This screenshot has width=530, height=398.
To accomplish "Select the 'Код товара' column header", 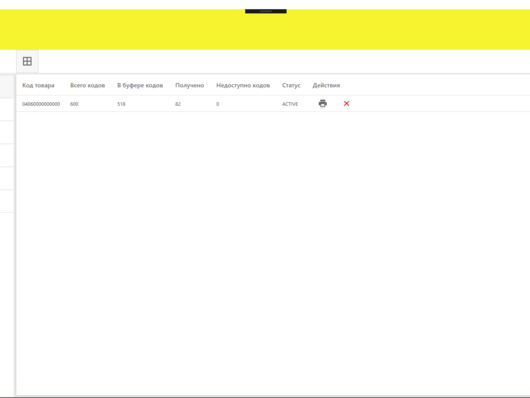I will (x=38, y=85).
